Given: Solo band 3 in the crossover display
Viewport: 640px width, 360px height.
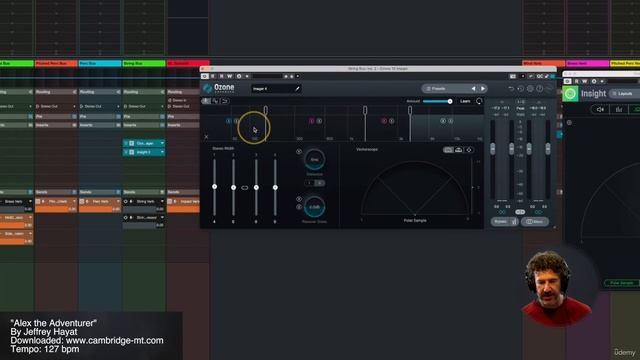Looking at the screenshot, I should click(391, 121).
